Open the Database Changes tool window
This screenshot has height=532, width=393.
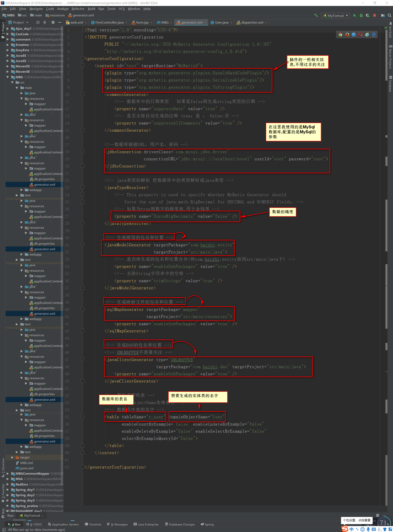180,524
